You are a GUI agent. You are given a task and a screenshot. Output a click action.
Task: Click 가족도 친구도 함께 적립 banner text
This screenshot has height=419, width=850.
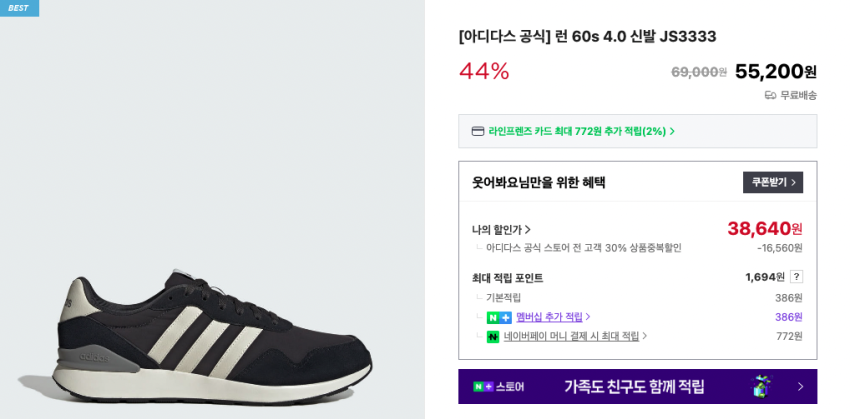pyautogui.click(x=634, y=386)
